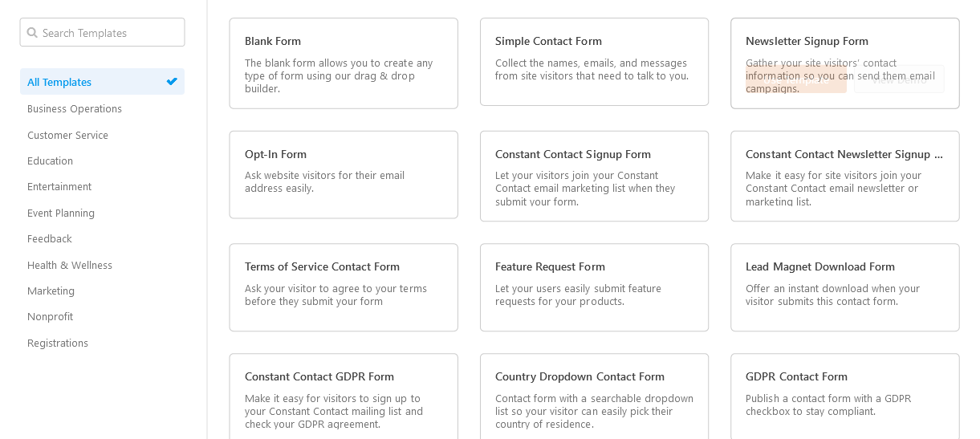Pick the Terms of Service Contact Form
The width and height of the screenshot is (980, 439).
pyautogui.click(x=344, y=287)
